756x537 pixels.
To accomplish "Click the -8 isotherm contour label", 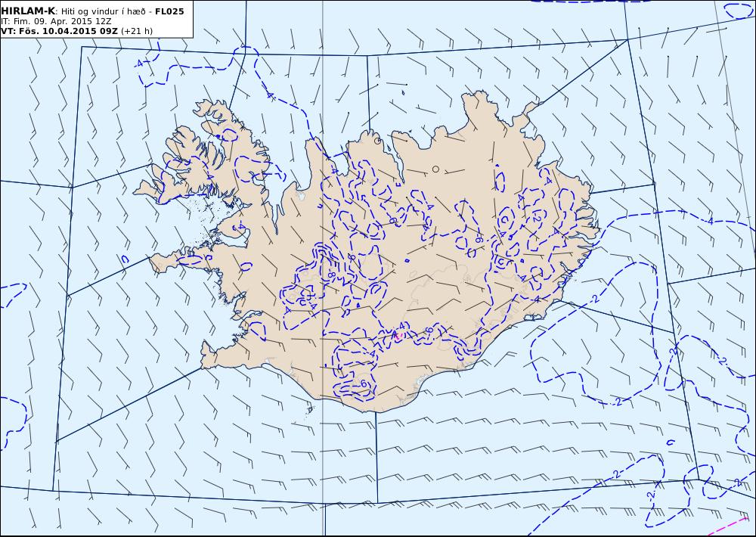I will click(331, 275).
